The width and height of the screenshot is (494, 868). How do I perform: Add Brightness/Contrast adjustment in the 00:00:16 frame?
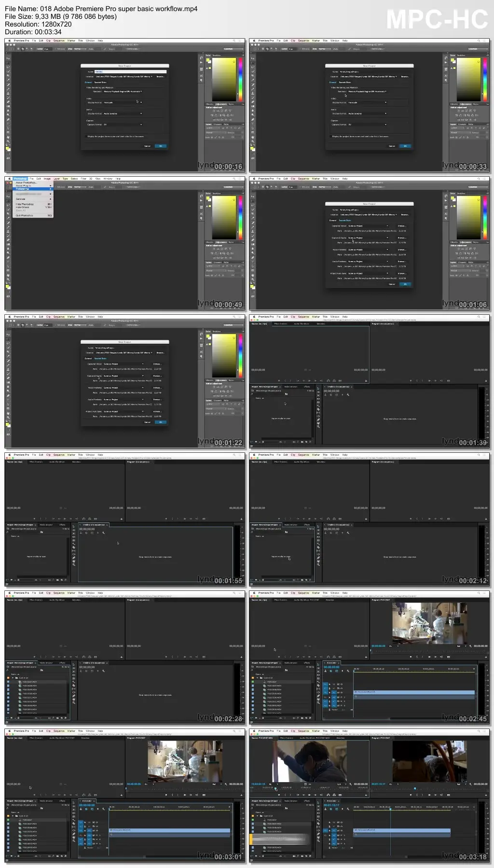[214, 111]
